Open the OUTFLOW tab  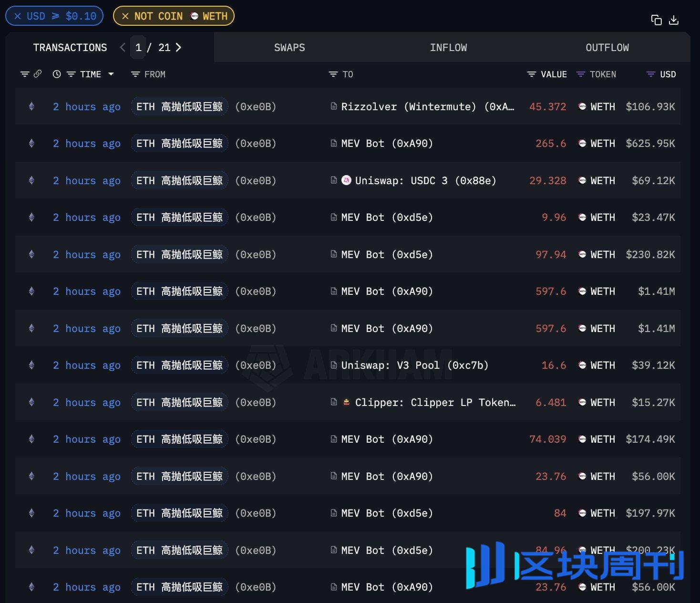607,48
